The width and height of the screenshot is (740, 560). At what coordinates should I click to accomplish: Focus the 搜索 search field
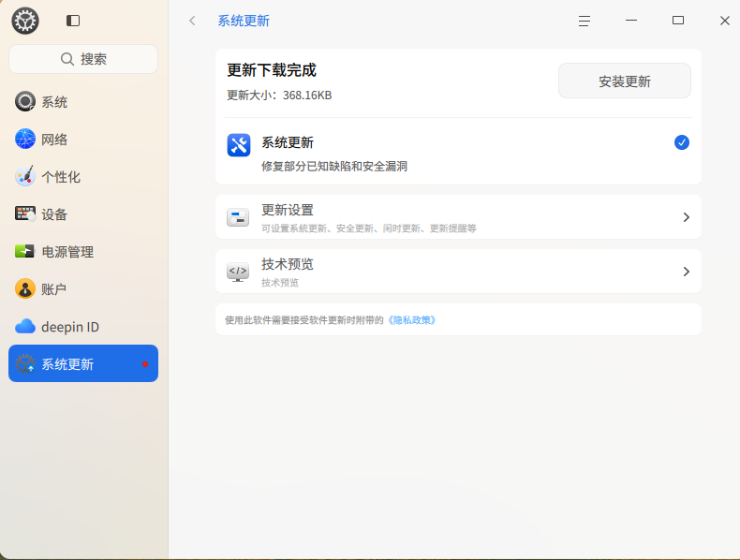point(83,59)
